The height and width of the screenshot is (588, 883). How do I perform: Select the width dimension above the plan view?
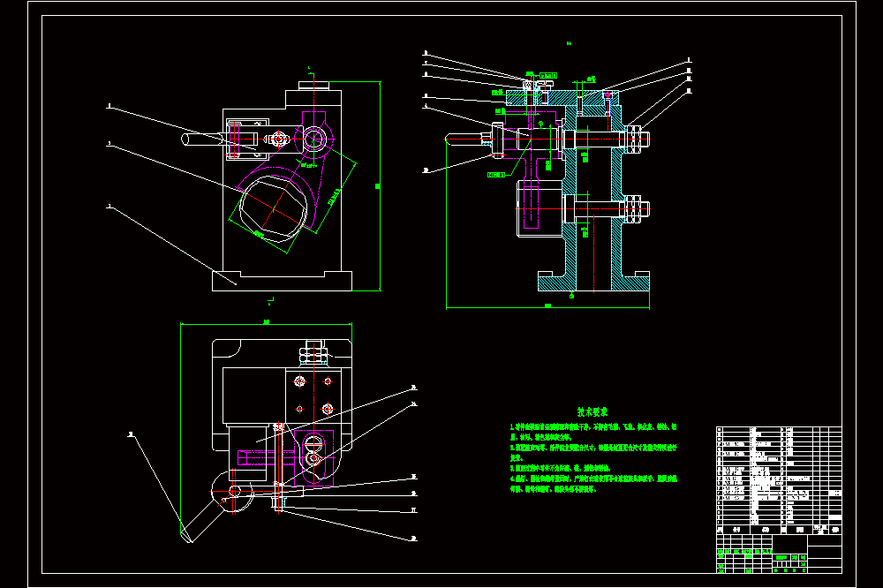267,323
